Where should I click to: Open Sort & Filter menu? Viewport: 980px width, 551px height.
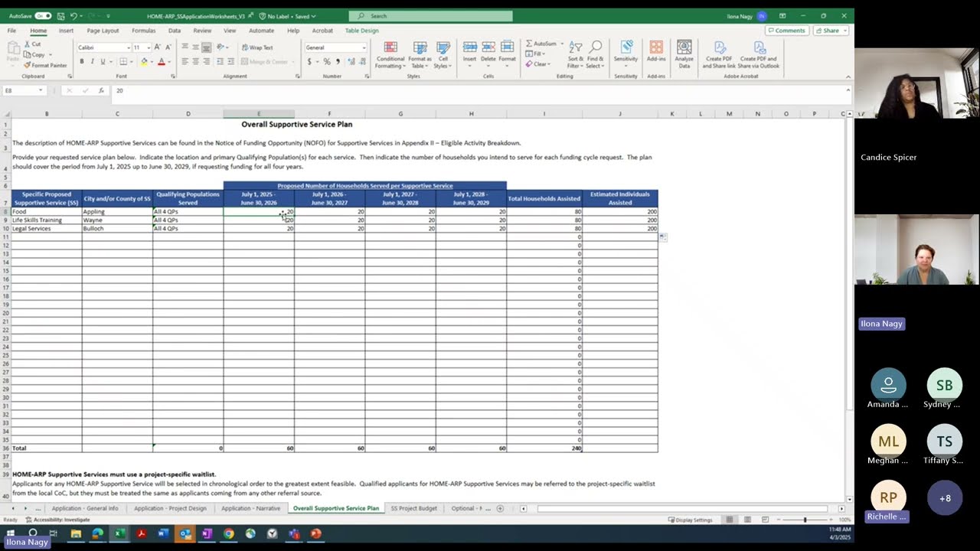coord(575,55)
